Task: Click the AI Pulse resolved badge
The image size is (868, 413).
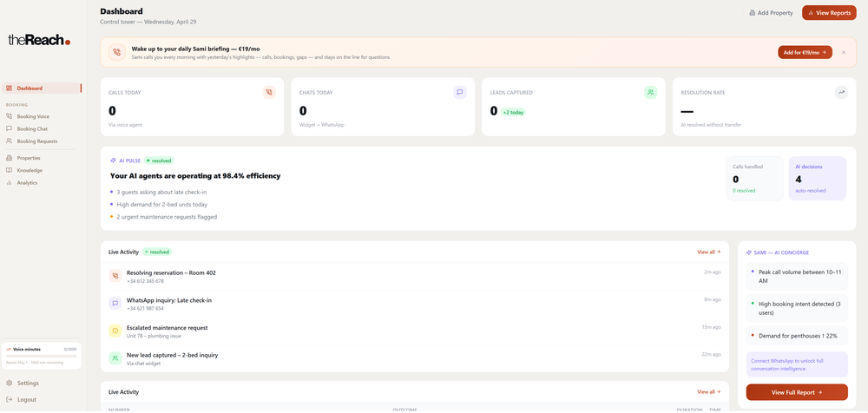Action: pyautogui.click(x=159, y=161)
